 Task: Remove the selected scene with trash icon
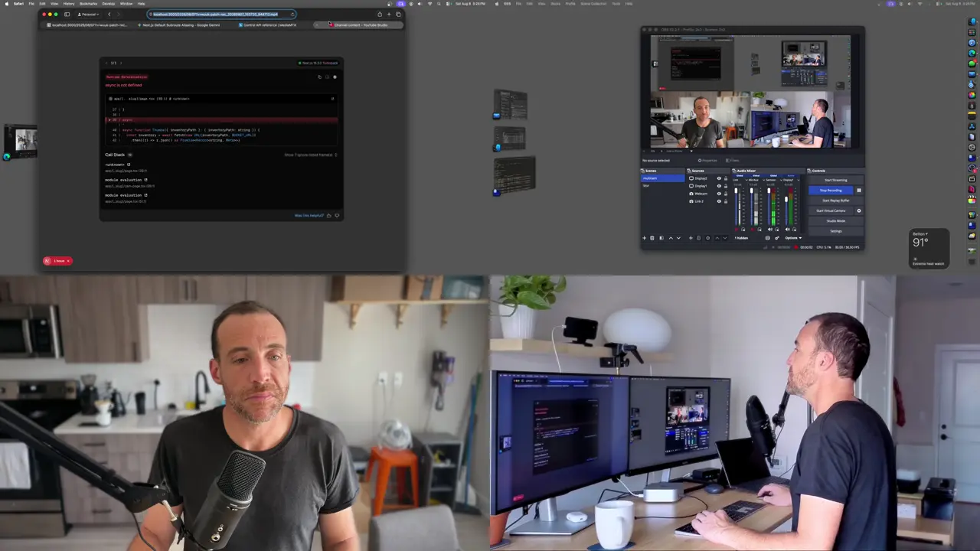click(x=652, y=238)
